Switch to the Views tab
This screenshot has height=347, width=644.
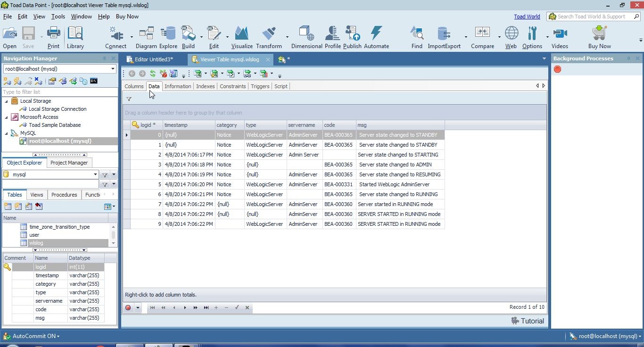pos(36,195)
